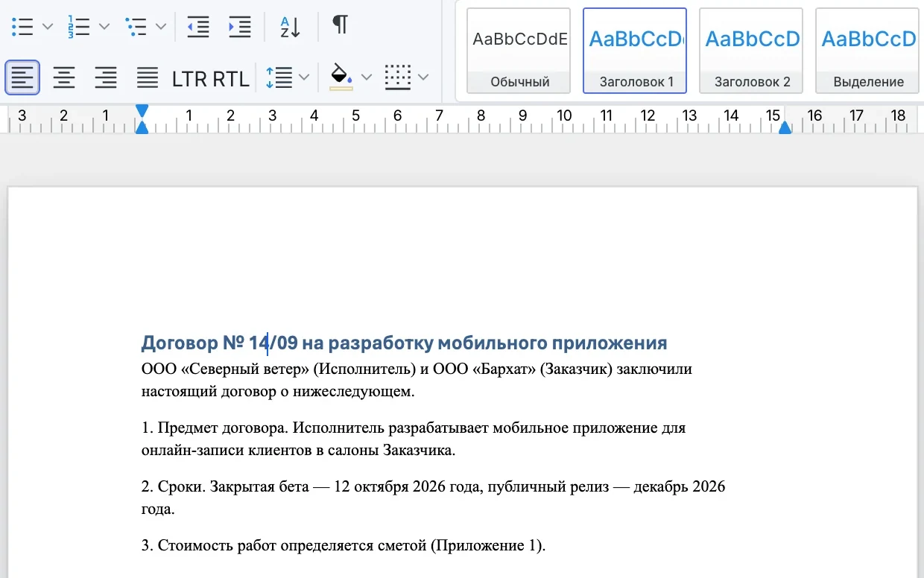924x578 pixels.
Task: Align text right
Action: coord(106,77)
